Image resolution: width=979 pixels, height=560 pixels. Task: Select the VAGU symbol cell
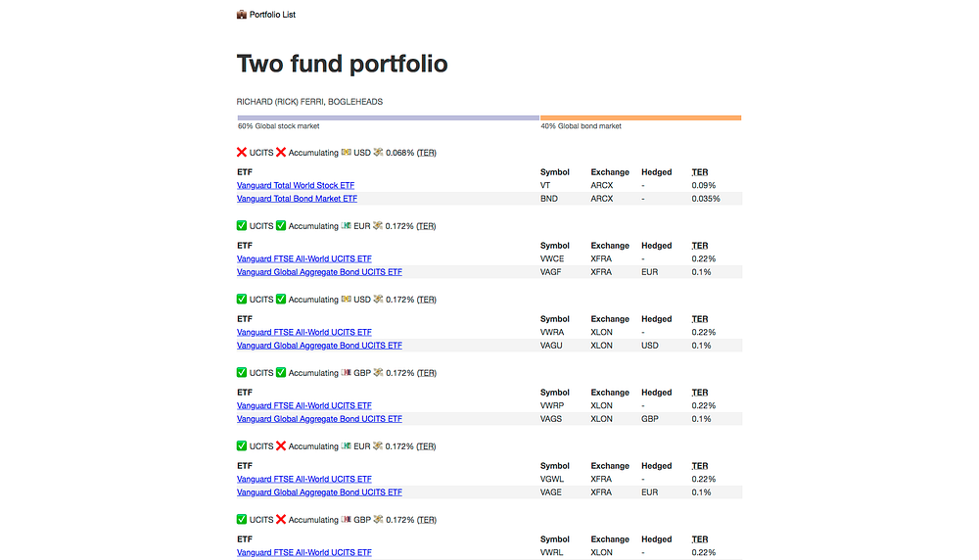pyautogui.click(x=551, y=346)
